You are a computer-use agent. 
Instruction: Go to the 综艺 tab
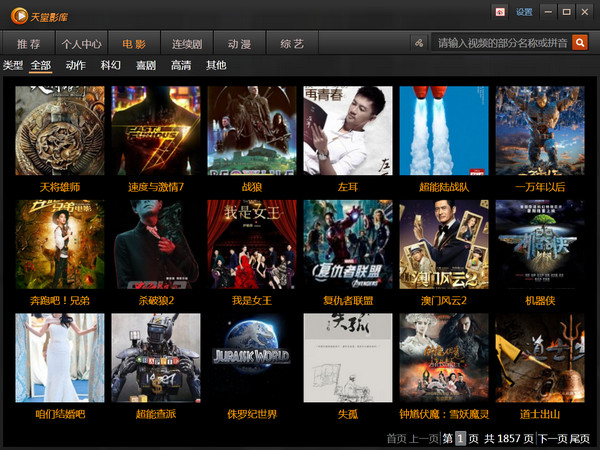point(292,43)
